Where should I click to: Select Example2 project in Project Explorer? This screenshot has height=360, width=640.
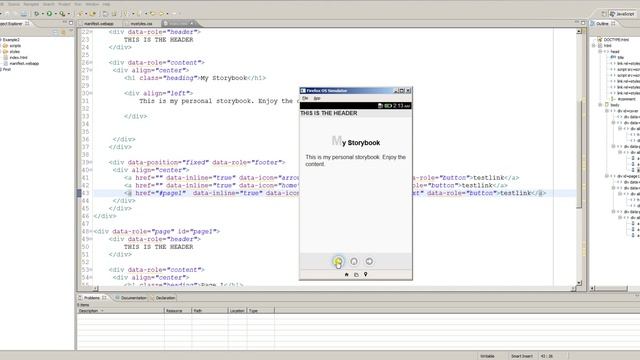coord(11,40)
